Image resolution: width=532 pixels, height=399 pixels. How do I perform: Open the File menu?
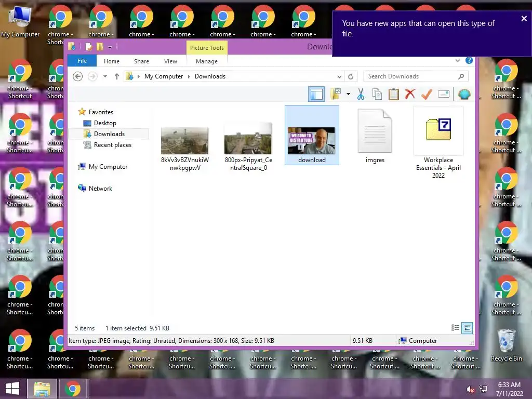click(82, 61)
